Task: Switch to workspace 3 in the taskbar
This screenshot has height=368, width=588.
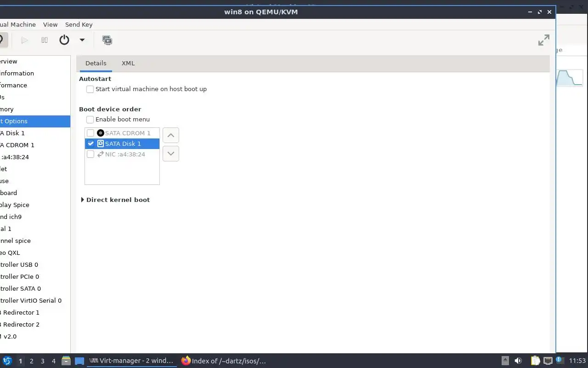Action: coord(42,361)
